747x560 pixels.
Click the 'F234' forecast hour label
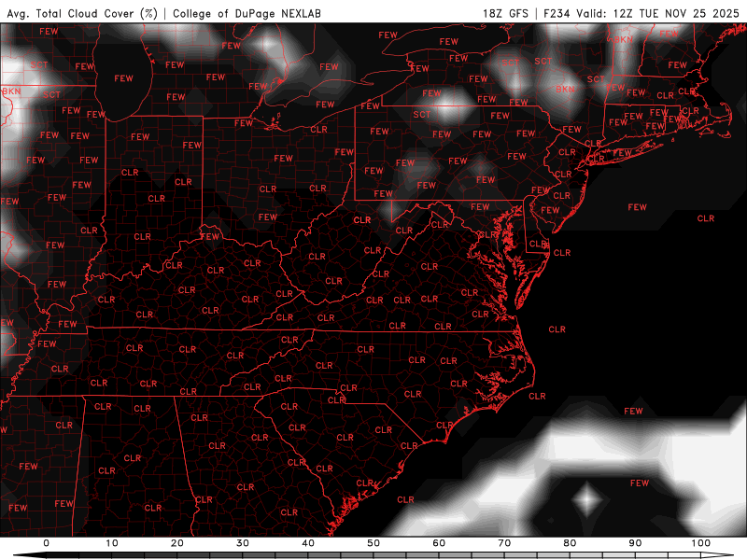pyautogui.click(x=556, y=13)
